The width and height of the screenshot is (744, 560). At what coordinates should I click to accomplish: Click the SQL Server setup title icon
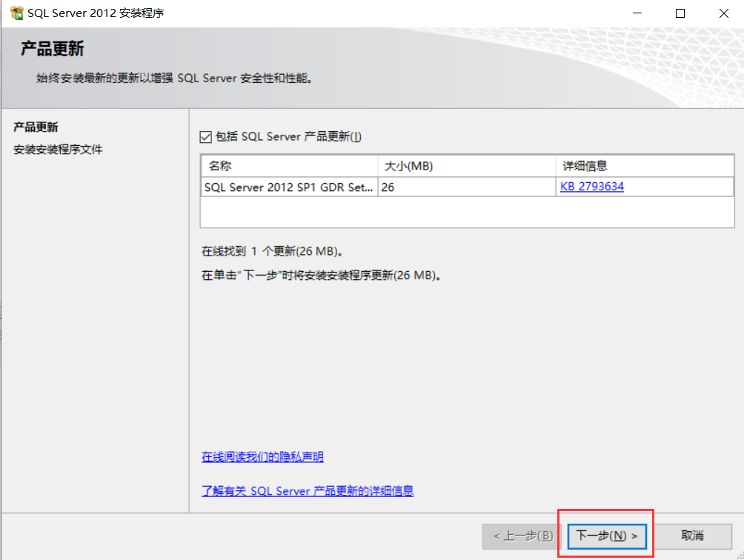pyautogui.click(x=16, y=13)
